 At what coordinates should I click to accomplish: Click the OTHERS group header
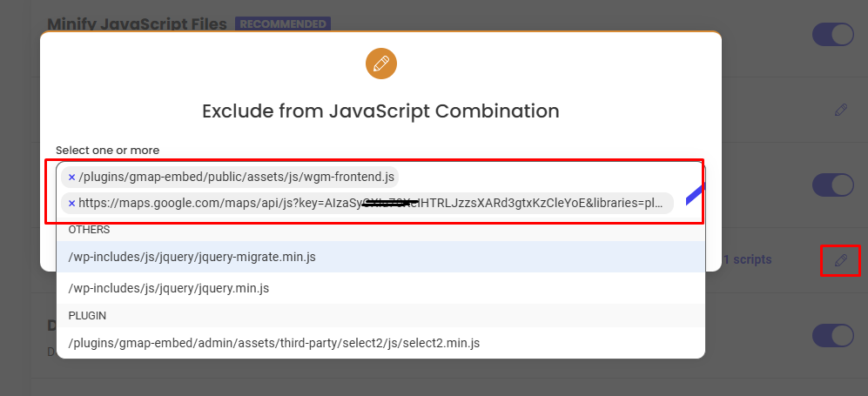(91, 230)
